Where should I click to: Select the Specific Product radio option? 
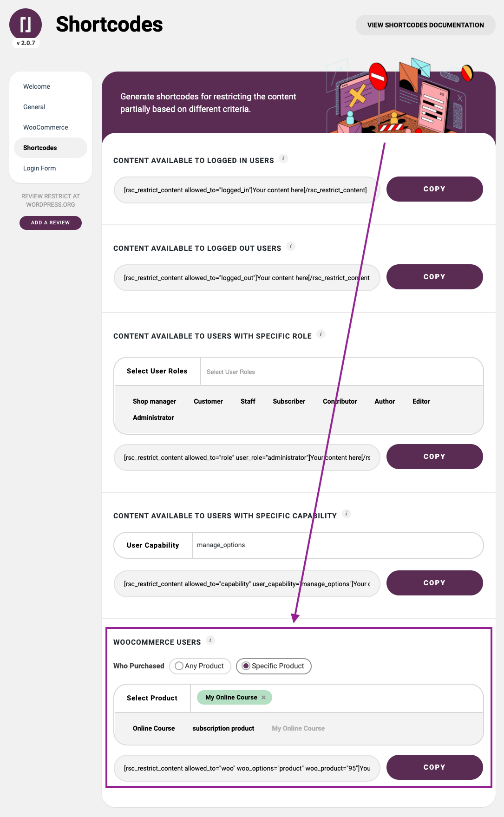(274, 666)
